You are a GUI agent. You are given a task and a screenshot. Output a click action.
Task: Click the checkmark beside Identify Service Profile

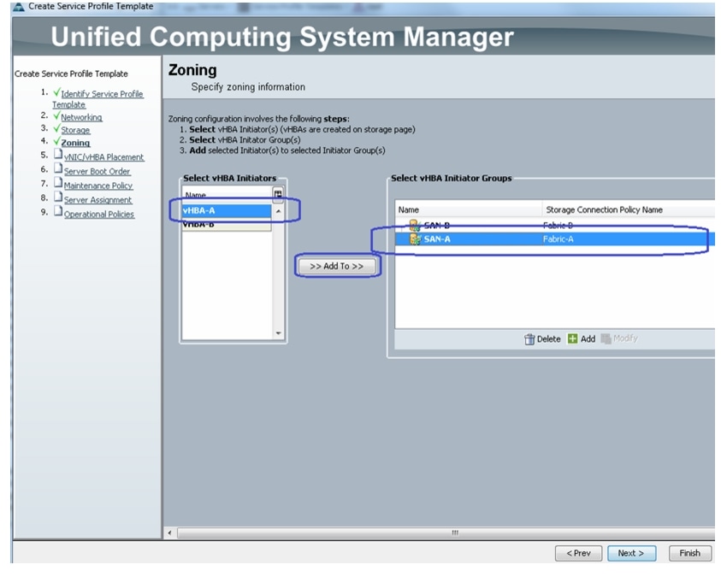pos(56,92)
